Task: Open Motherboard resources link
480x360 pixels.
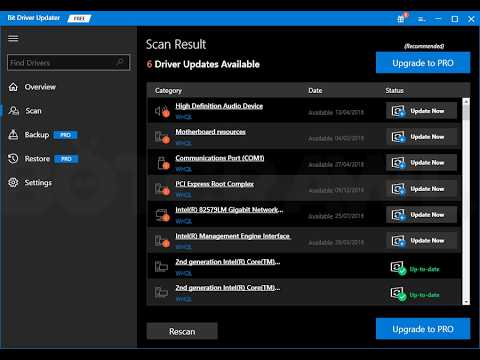Action: click(210, 132)
